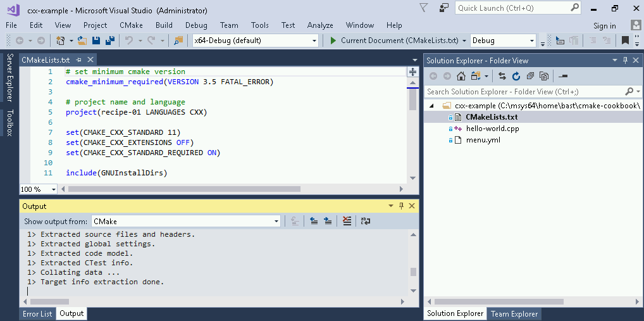The image size is (644, 321).
Task: Toggle pin on CMakeLists.txt tab
Action: [x=79, y=60]
